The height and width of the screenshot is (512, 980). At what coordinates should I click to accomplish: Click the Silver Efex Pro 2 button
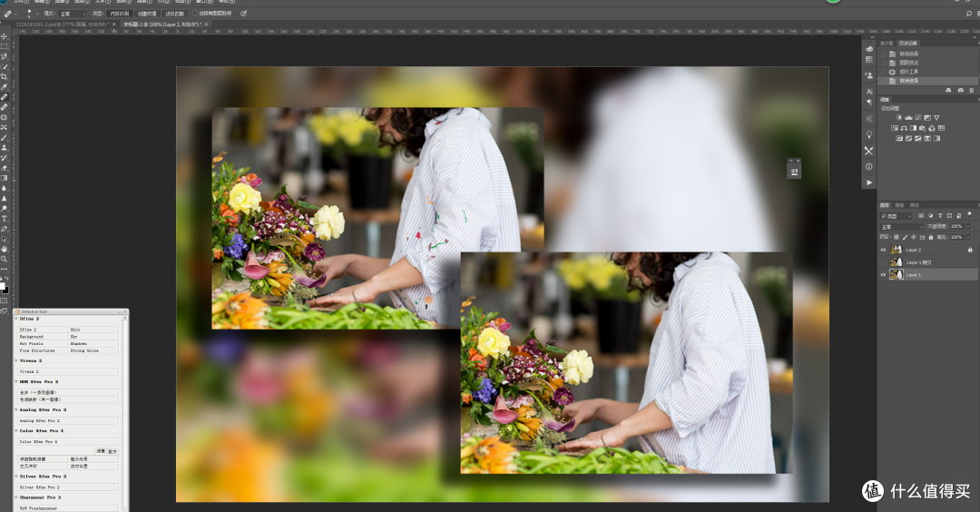(67, 487)
